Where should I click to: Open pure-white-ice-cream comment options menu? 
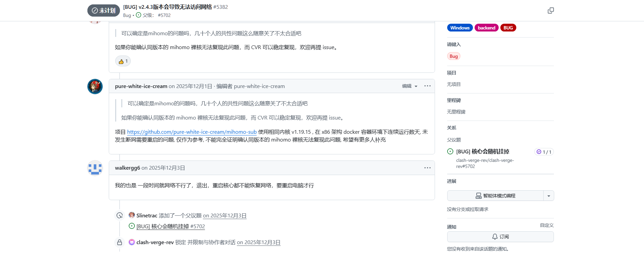pos(427,86)
